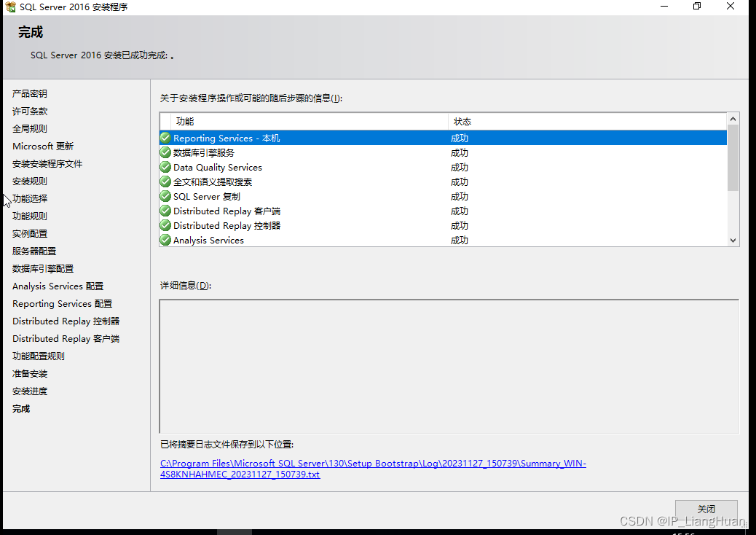Click 功能选择 step in sidebar
Image resolution: width=756 pixels, height=535 pixels.
point(30,198)
